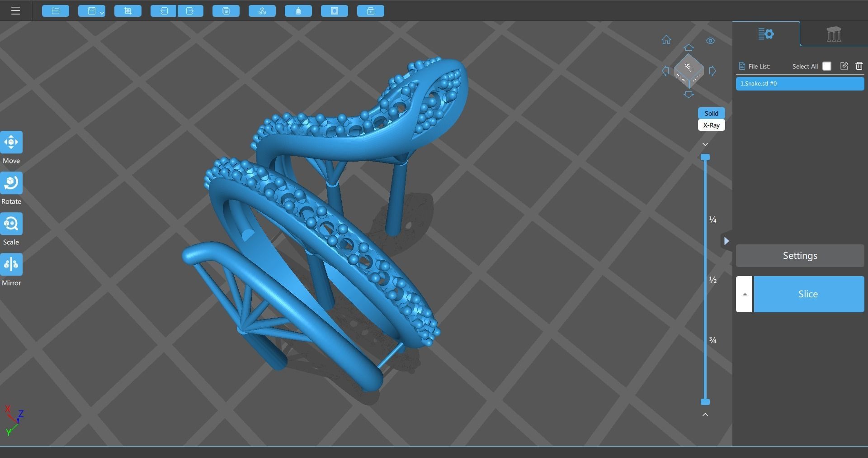The width and height of the screenshot is (868, 458).
Task: Click the ¼ mark on layer slider
Action: point(713,220)
